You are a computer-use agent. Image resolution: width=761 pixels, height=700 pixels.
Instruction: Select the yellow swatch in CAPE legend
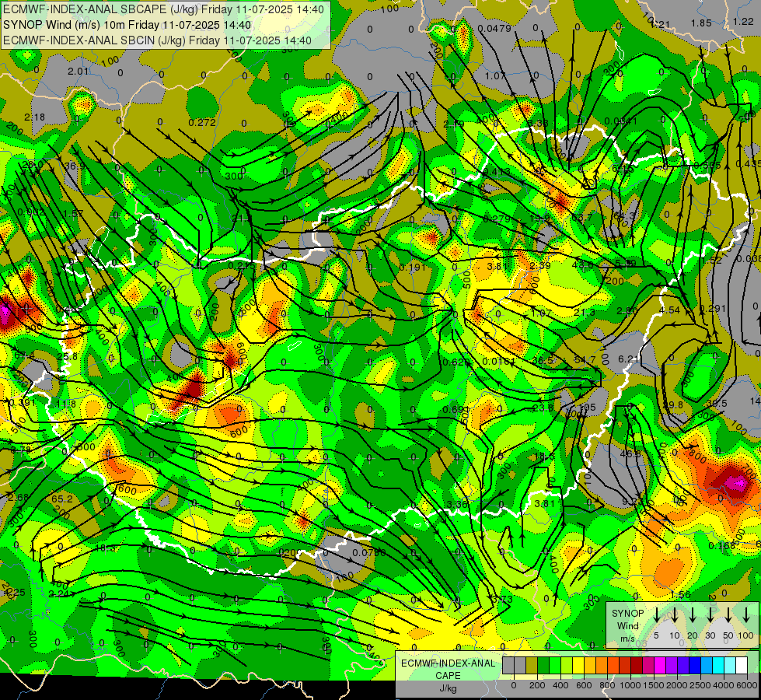pos(578,665)
